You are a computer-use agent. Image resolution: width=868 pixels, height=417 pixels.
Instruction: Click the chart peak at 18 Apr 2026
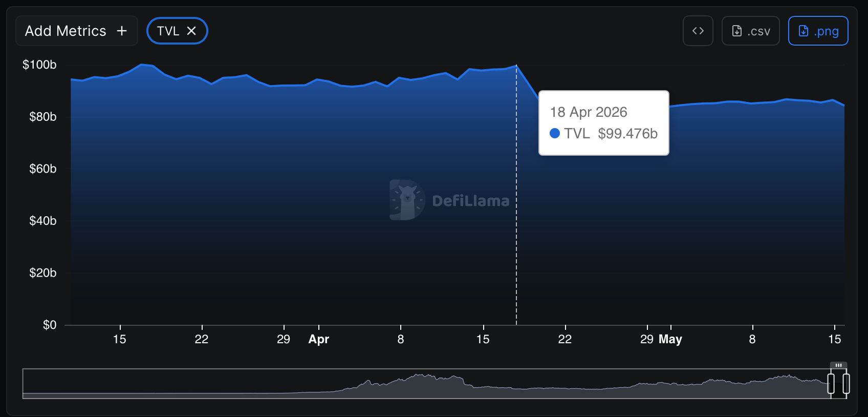coord(516,66)
